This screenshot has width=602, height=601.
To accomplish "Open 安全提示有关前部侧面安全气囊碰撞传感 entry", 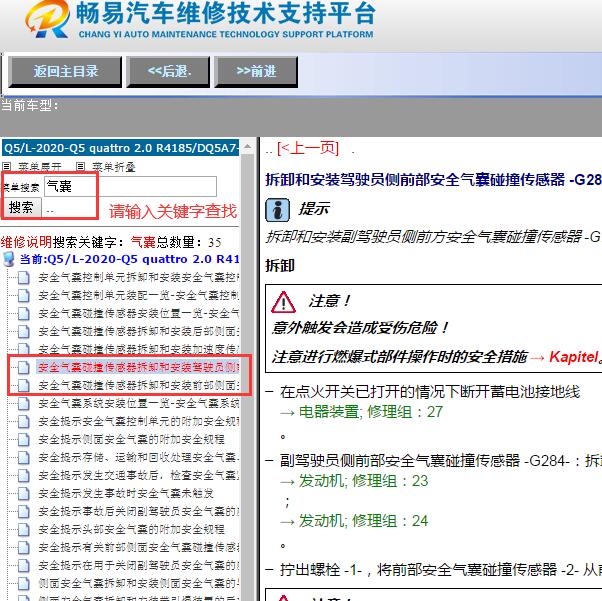I will pyautogui.click(x=138, y=547).
